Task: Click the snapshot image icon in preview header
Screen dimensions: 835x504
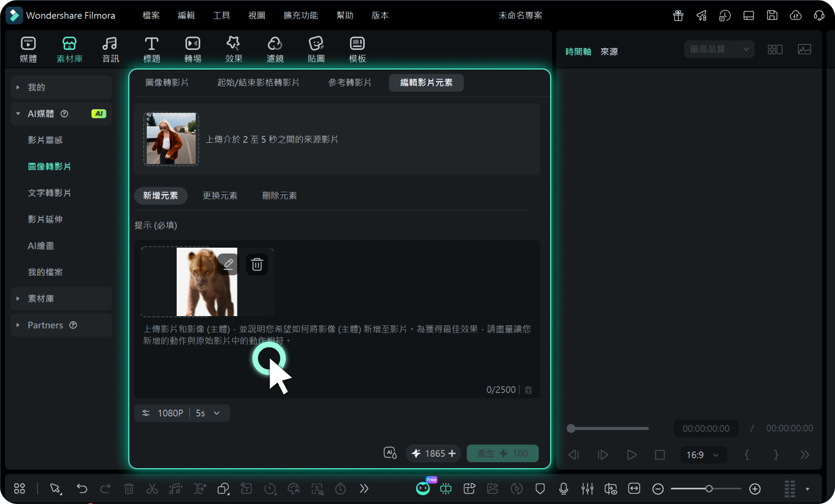Action: point(805,49)
